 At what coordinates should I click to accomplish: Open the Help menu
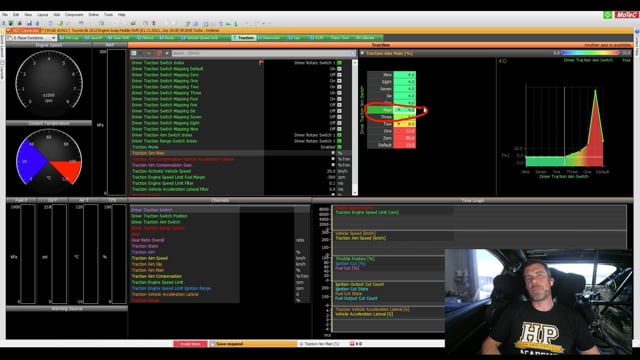(x=122, y=15)
